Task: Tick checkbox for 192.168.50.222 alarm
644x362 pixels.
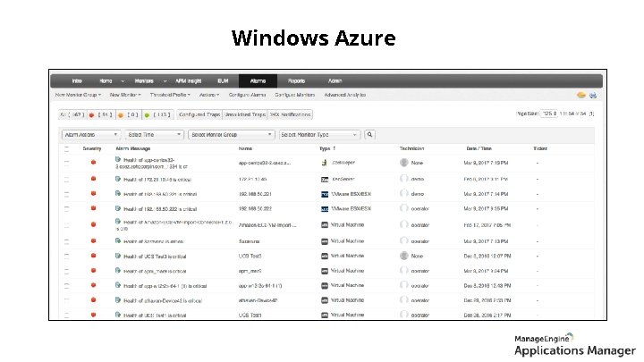Action: (66, 208)
